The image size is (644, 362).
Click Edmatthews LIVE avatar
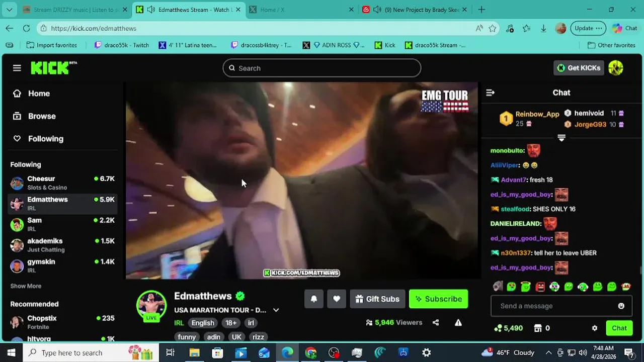pyautogui.click(x=151, y=305)
